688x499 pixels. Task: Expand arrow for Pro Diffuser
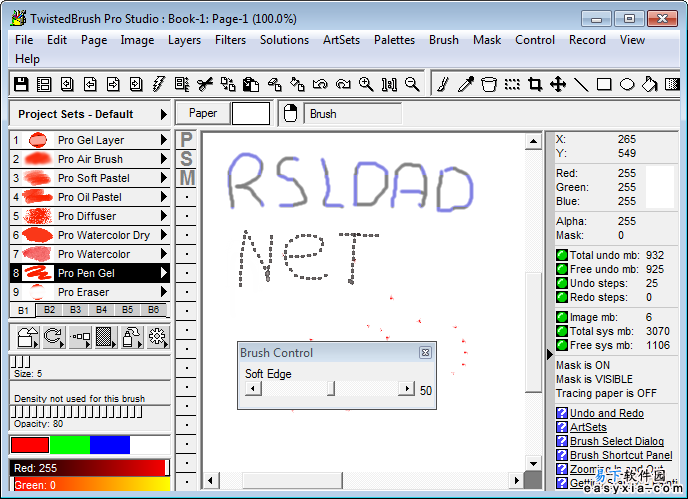pyautogui.click(x=164, y=215)
